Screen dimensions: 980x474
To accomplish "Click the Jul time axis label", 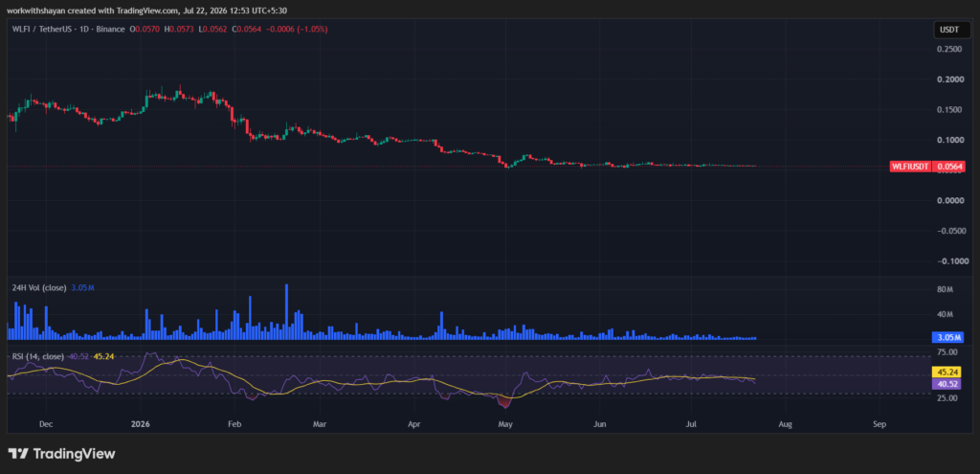I will [x=691, y=424].
